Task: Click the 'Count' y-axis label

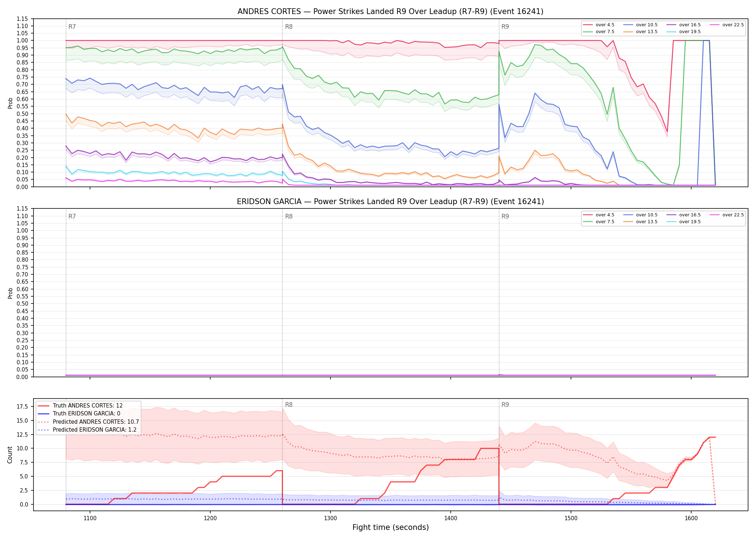Action: 10,455
